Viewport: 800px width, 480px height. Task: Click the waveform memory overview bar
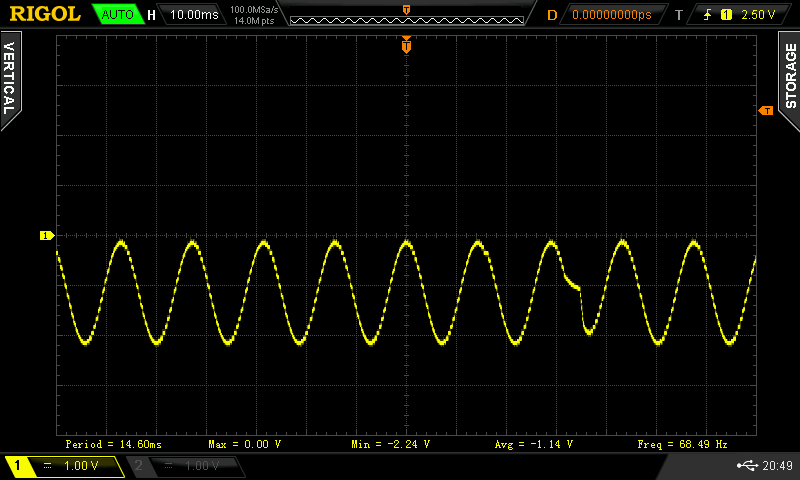pyautogui.click(x=407, y=20)
